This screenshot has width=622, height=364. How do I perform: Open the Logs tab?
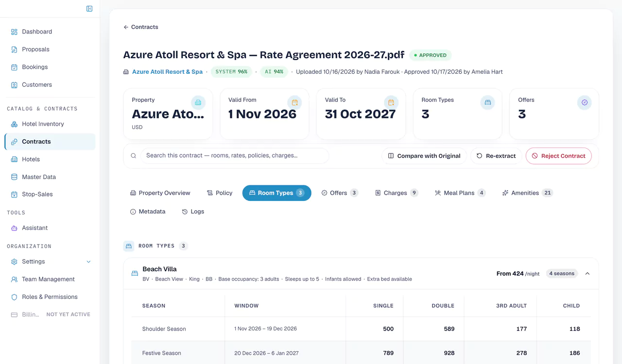click(193, 212)
